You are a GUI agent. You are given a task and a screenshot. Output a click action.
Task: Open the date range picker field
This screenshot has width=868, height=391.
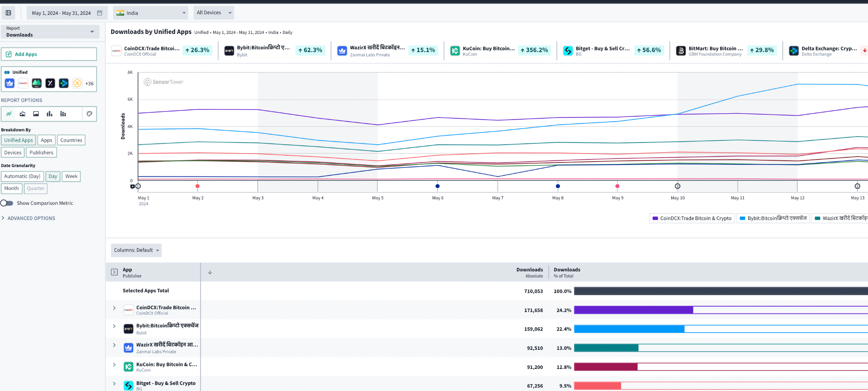pos(67,13)
